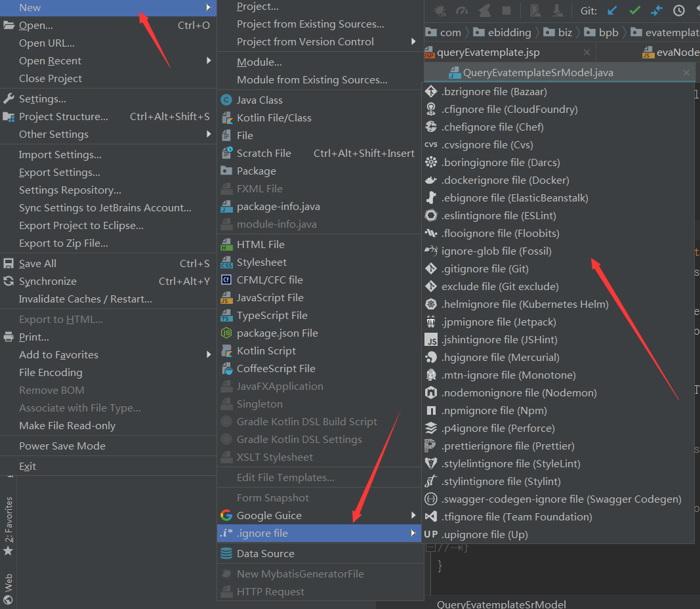The height and width of the screenshot is (609, 700).
Task: Select Power Save Mode entry
Action: (108, 446)
